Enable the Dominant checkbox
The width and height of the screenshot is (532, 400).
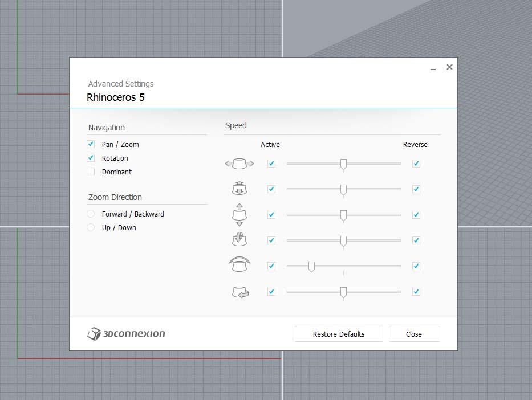click(91, 172)
